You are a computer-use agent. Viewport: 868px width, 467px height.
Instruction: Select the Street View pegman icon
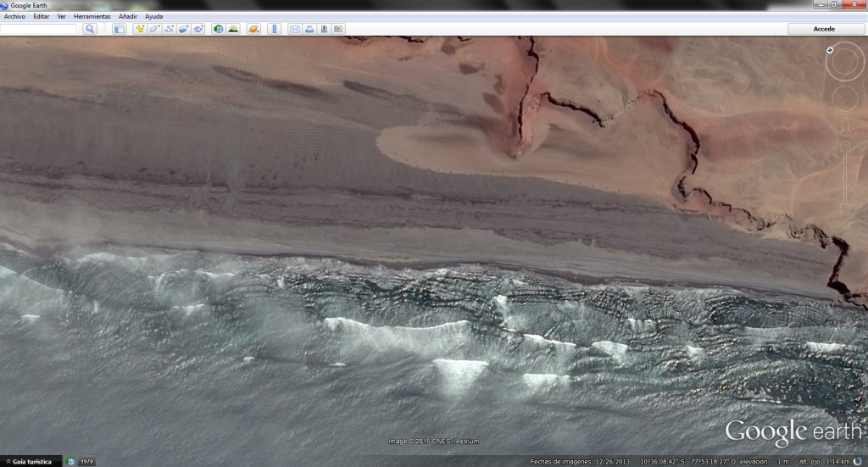point(845,127)
